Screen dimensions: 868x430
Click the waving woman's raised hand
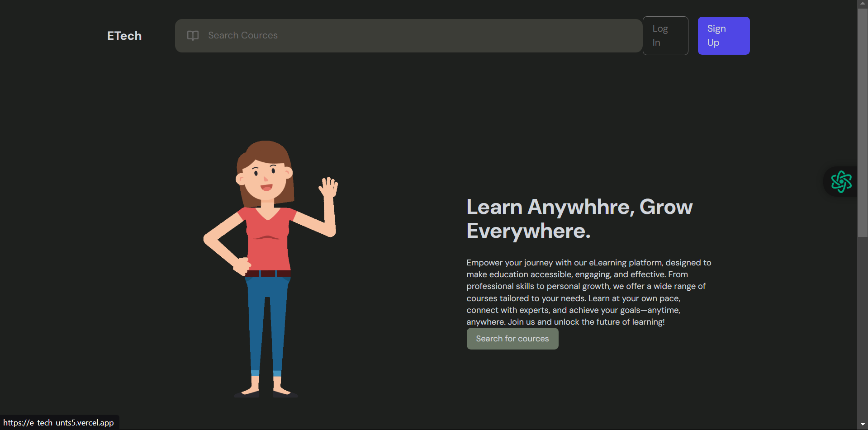(329, 187)
